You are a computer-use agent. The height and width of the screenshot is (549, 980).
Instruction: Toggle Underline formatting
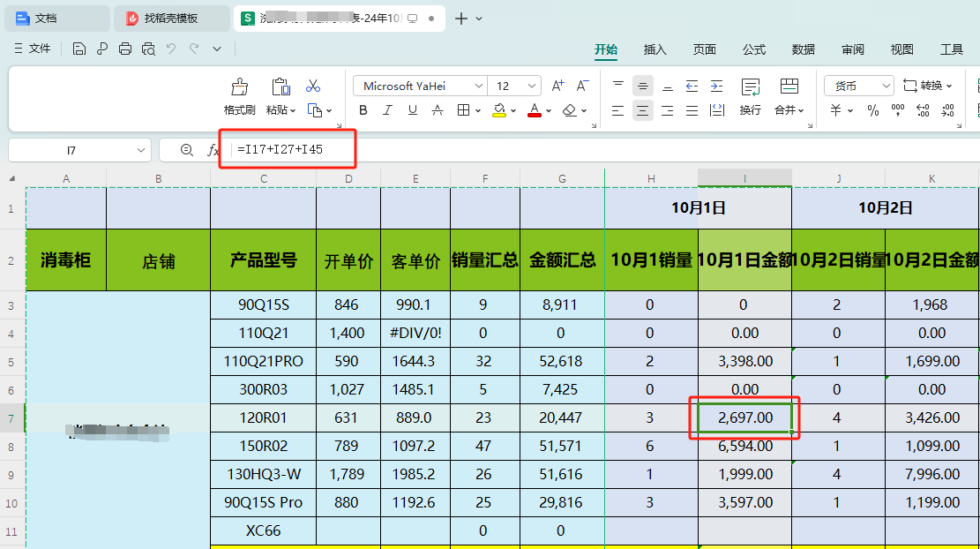[x=412, y=110]
